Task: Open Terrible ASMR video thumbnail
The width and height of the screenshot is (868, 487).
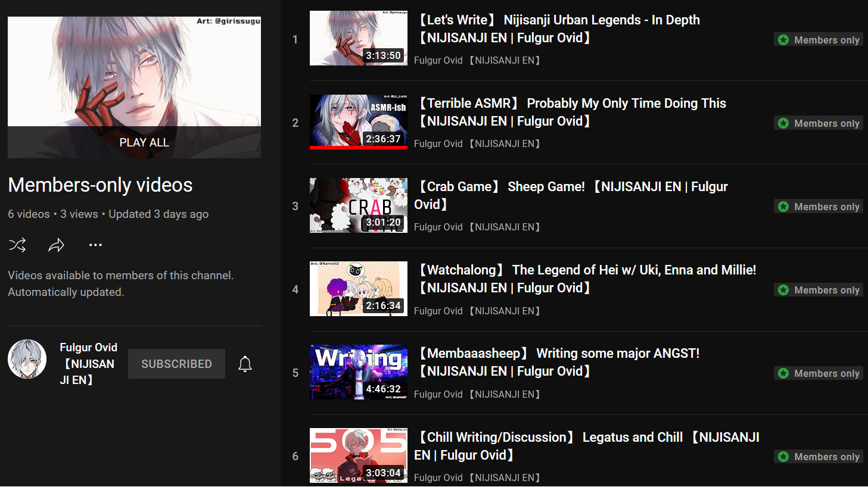Action: (359, 122)
